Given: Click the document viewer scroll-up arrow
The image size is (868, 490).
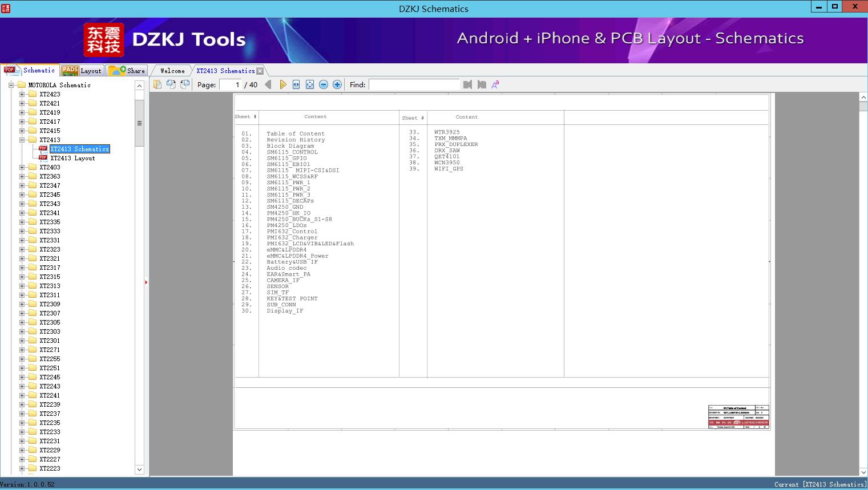Looking at the screenshot, I should tap(863, 98).
